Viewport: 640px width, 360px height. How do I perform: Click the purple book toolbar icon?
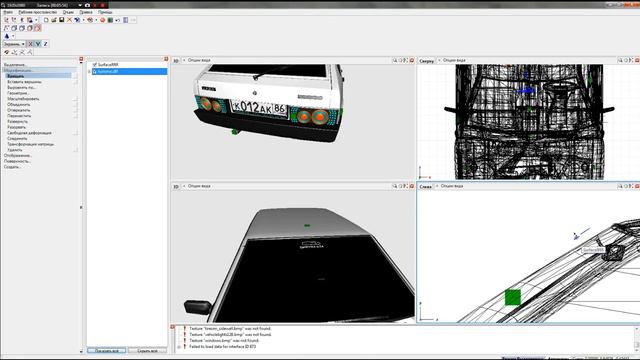[125, 20]
